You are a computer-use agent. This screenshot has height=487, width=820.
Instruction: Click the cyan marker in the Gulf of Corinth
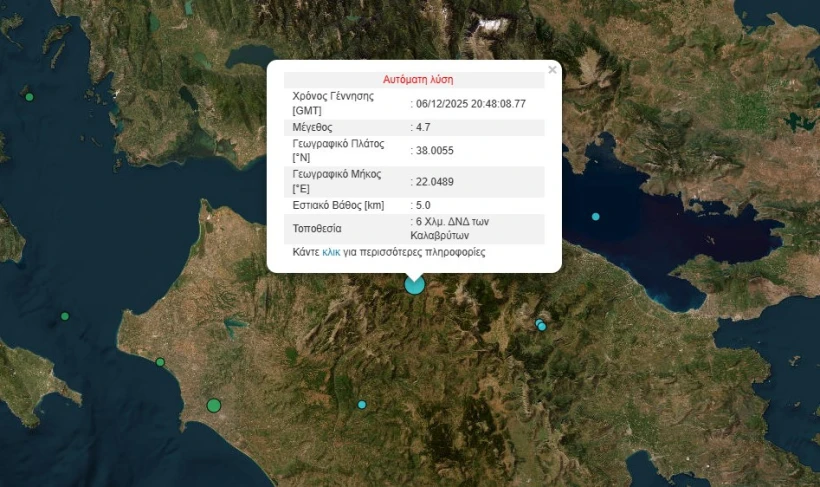(x=595, y=217)
